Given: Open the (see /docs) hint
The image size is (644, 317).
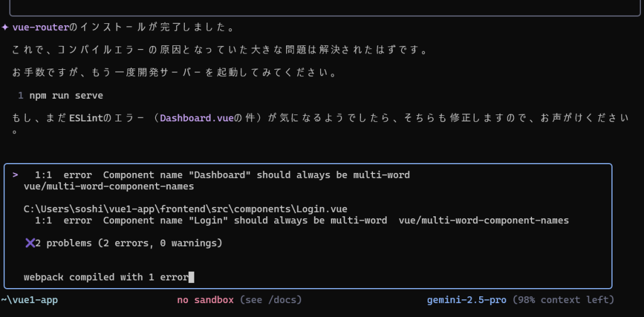Looking at the screenshot, I should pyautogui.click(x=270, y=300).
